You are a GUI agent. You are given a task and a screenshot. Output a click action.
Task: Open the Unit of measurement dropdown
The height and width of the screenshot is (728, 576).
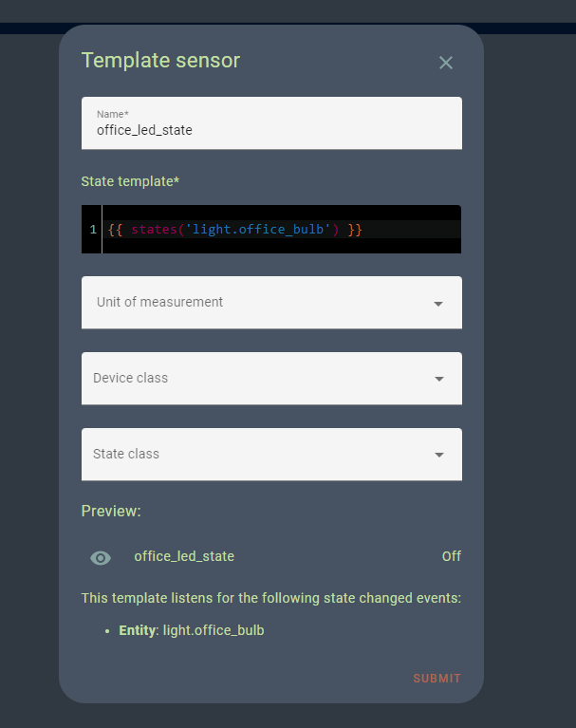(x=271, y=303)
